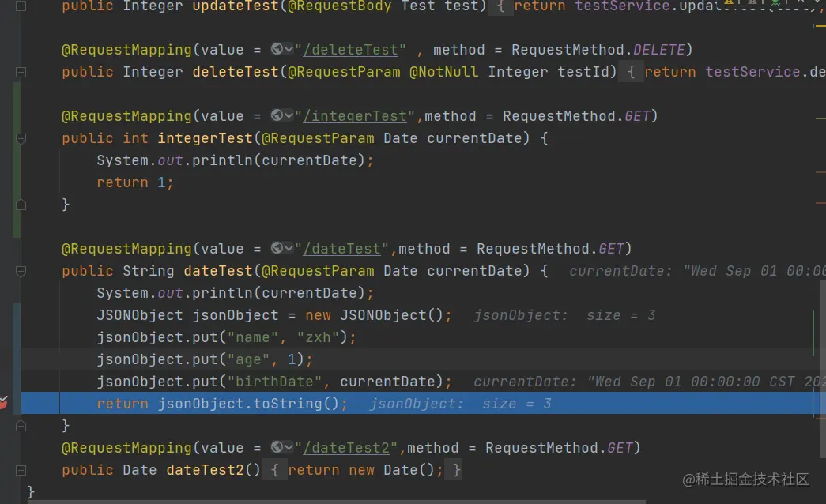Click the horizontal scrollbar at editor bottom
Viewport: 826px width, 504px height.
point(336,502)
